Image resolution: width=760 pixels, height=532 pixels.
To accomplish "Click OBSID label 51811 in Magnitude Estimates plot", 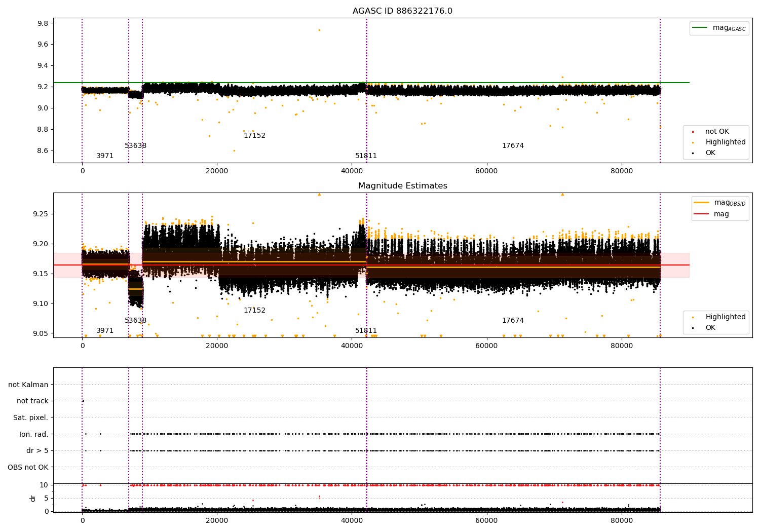I will [x=366, y=331].
